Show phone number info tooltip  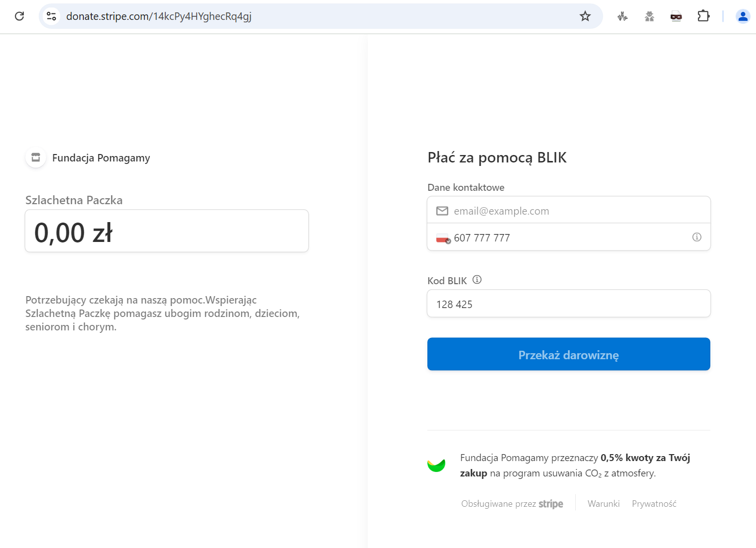pyautogui.click(x=697, y=237)
